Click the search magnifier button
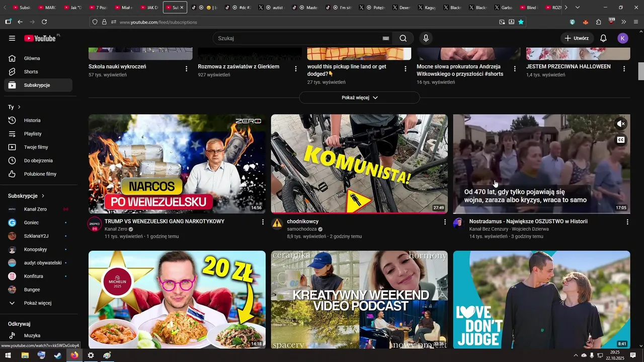This screenshot has width=644, height=362. (403, 38)
